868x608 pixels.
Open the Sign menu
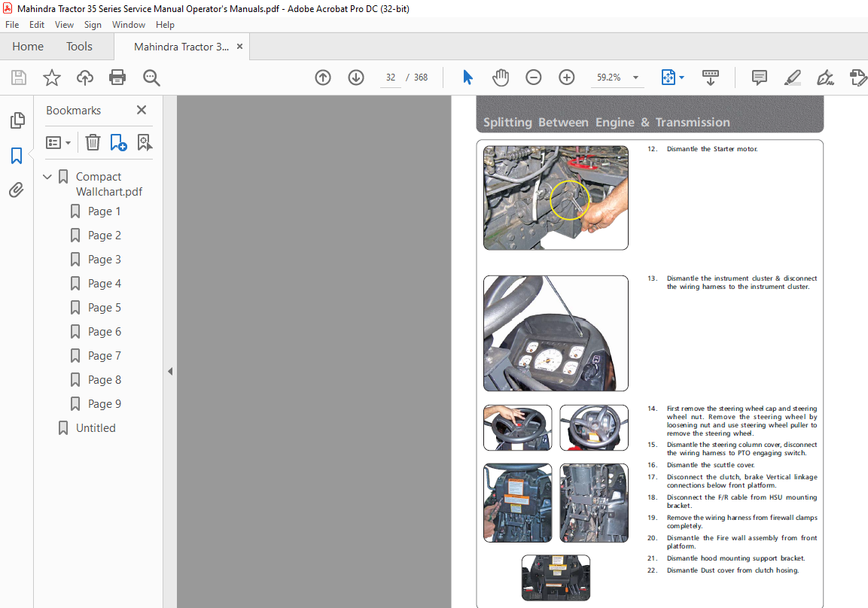tap(93, 25)
